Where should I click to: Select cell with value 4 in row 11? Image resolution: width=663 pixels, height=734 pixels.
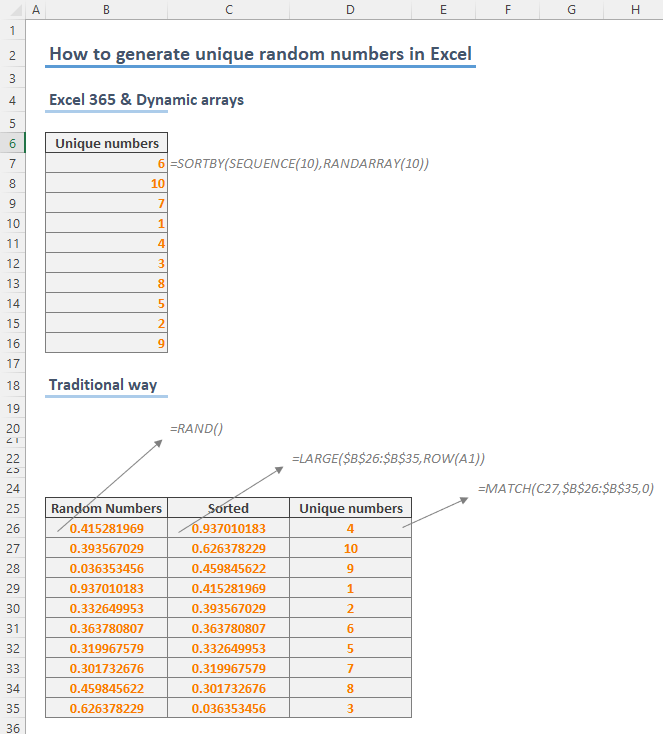pos(107,243)
